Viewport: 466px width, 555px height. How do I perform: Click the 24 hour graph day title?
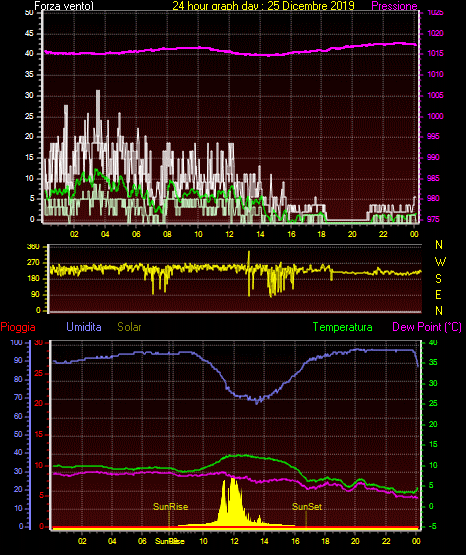(x=263, y=5)
